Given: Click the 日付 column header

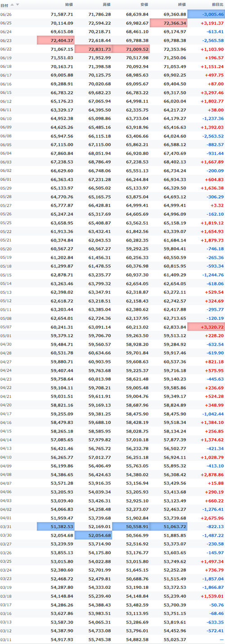Looking at the screenshot, I should [4, 4].
